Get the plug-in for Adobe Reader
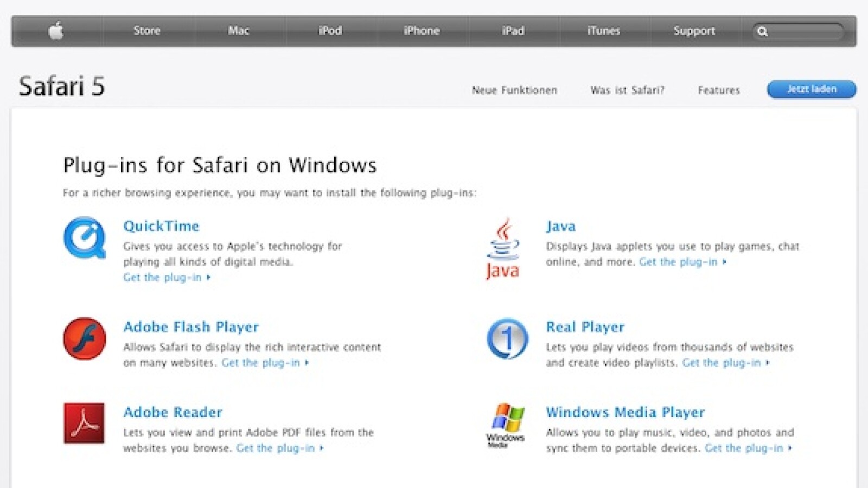Image resolution: width=868 pixels, height=488 pixels. [x=279, y=448]
